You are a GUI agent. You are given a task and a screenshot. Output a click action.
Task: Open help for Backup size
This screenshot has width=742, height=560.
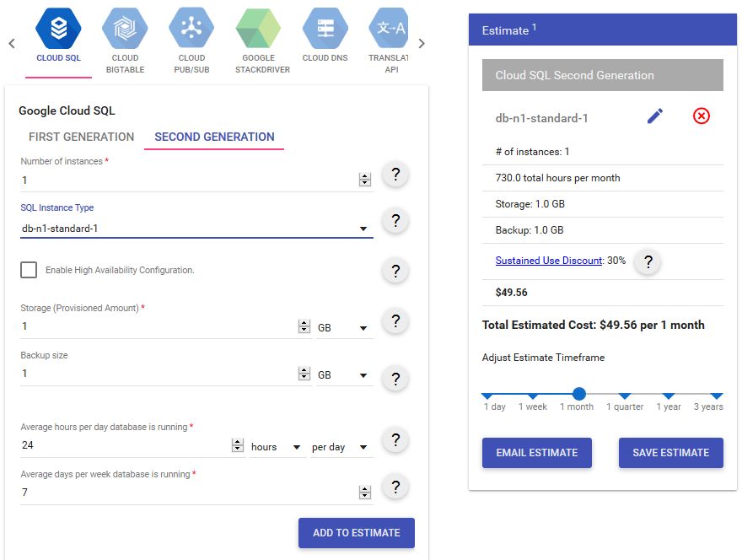coord(395,378)
